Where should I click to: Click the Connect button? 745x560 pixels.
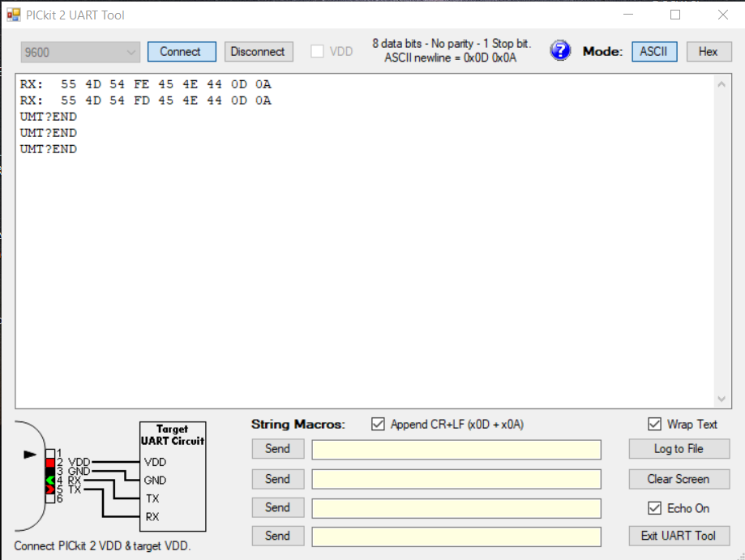[x=182, y=51]
